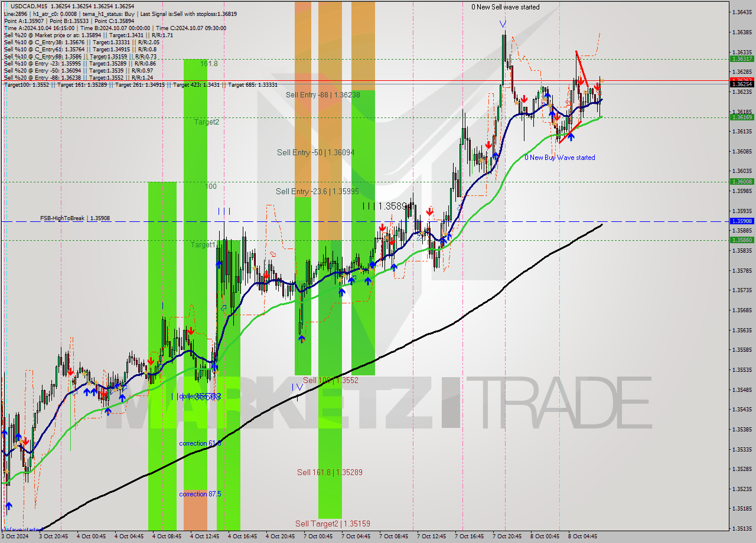
Task: Click the '0 New Buy Wave started' label
Action: tap(560, 158)
